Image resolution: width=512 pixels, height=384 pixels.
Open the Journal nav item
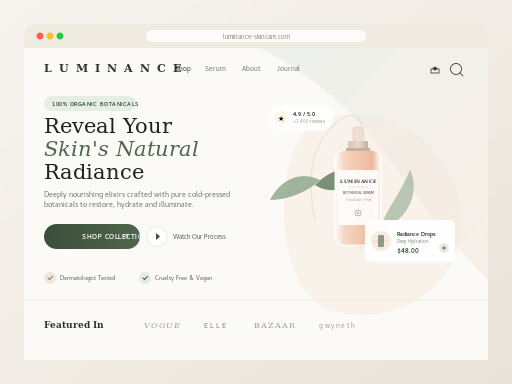coord(288,69)
